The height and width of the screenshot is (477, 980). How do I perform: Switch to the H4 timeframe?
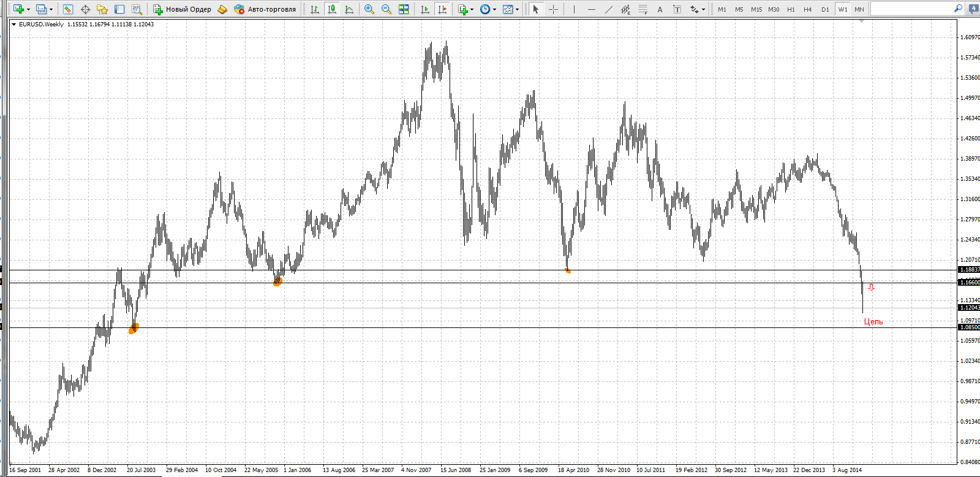[807, 9]
